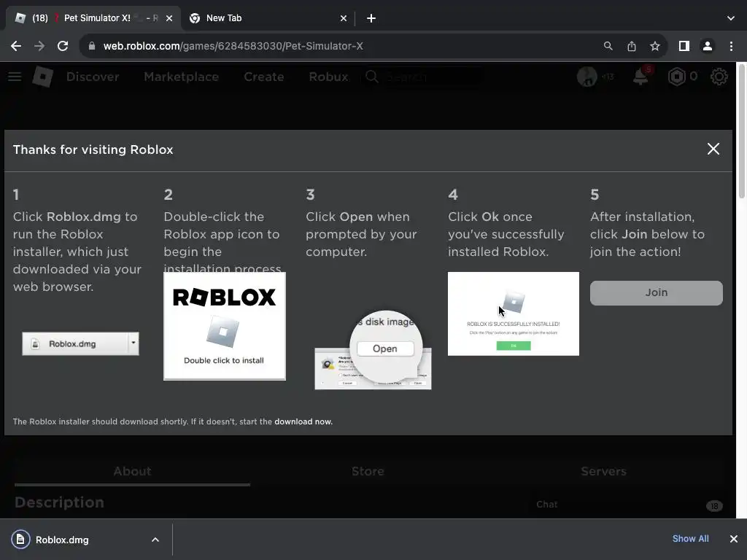Click the Roblox search magnifier icon
This screenshot has width=747, height=560.
click(372, 77)
